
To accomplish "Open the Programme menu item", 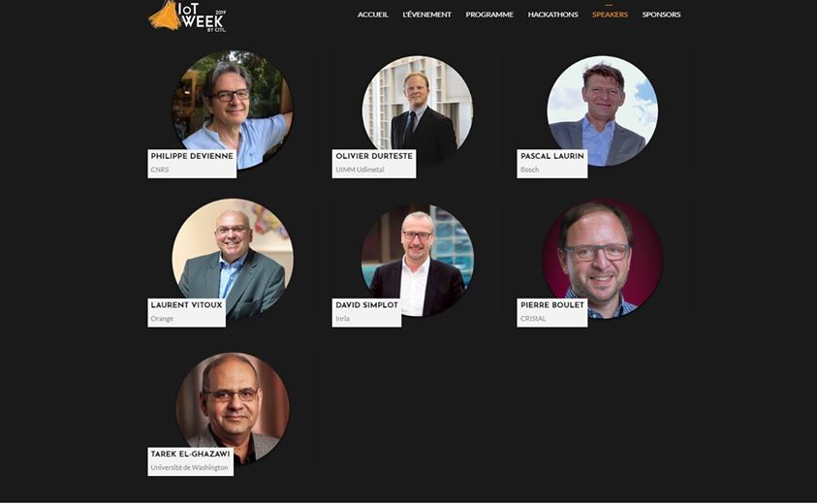I will (x=489, y=15).
